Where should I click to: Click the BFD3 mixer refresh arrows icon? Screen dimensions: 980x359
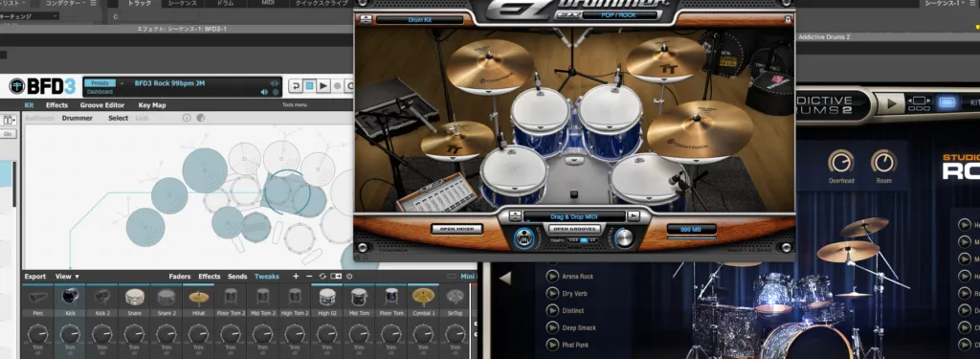[323, 277]
